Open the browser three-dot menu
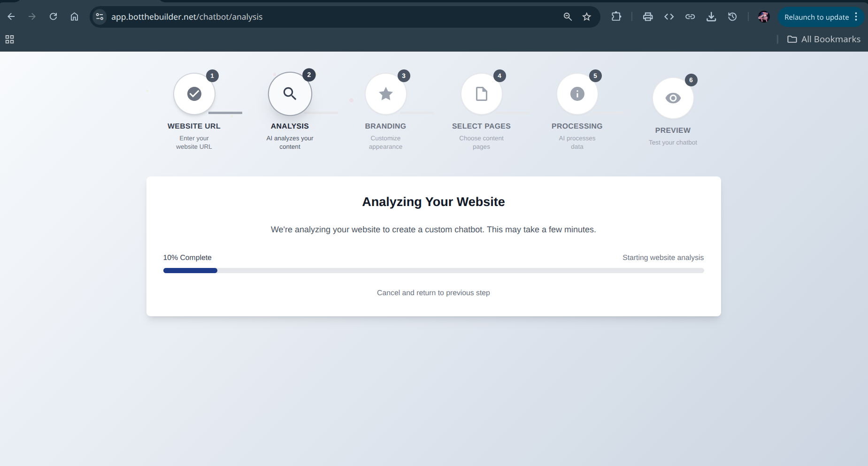The image size is (868, 466). coord(856,17)
